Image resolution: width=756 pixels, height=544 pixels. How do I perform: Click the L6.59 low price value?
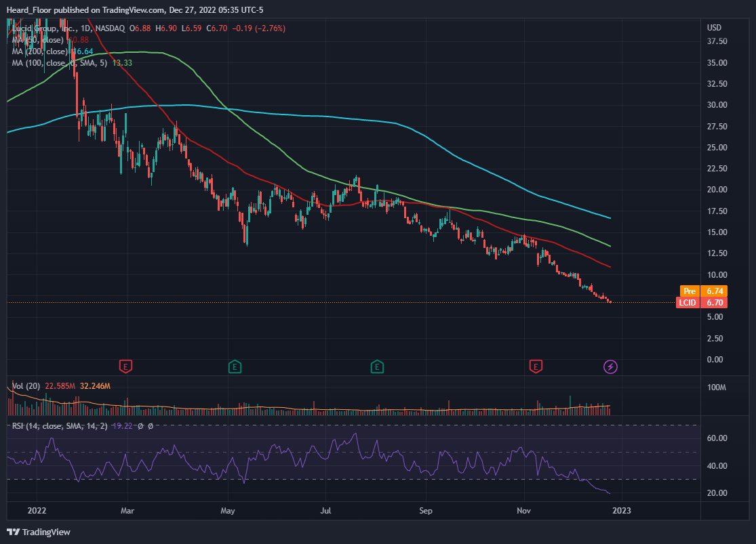coord(192,28)
